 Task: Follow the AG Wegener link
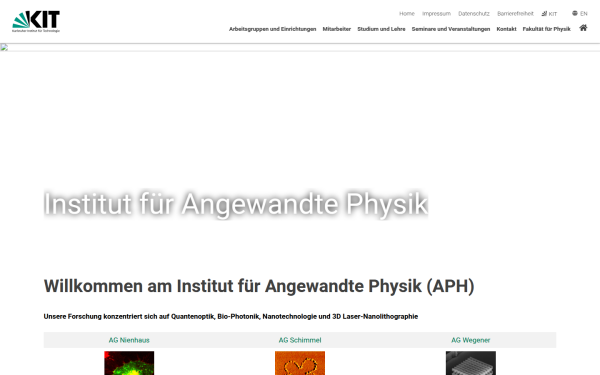coord(471,340)
